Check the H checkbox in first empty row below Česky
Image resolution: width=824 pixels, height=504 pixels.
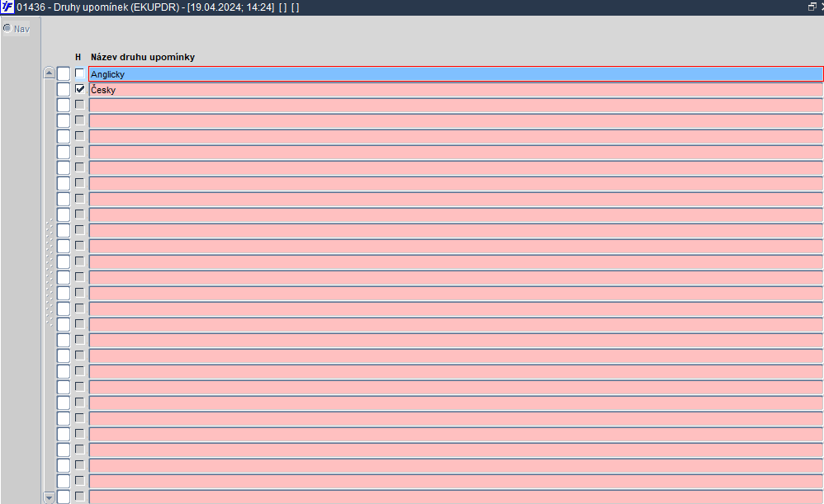click(79, 105)
